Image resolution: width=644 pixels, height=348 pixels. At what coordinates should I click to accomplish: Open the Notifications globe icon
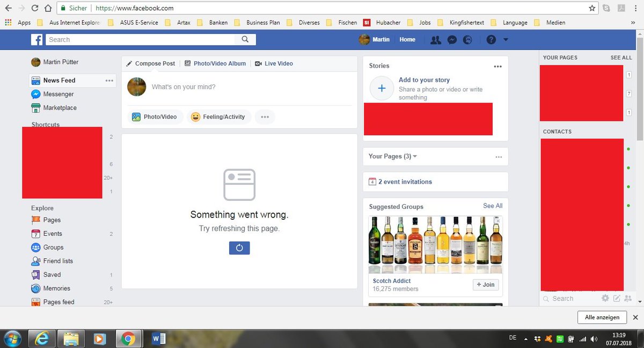(467, 40)
